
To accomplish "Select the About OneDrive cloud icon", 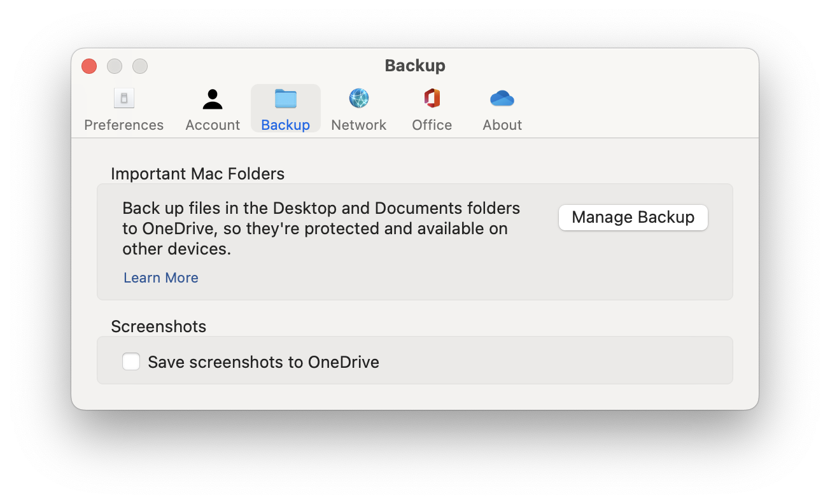I will [x=502, y=99].
